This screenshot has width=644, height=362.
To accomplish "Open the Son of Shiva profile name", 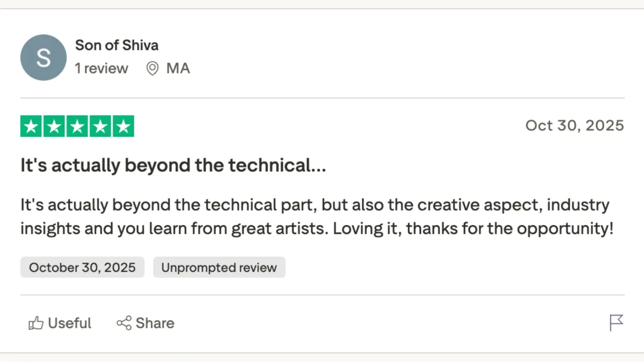I will coord(116,45).
